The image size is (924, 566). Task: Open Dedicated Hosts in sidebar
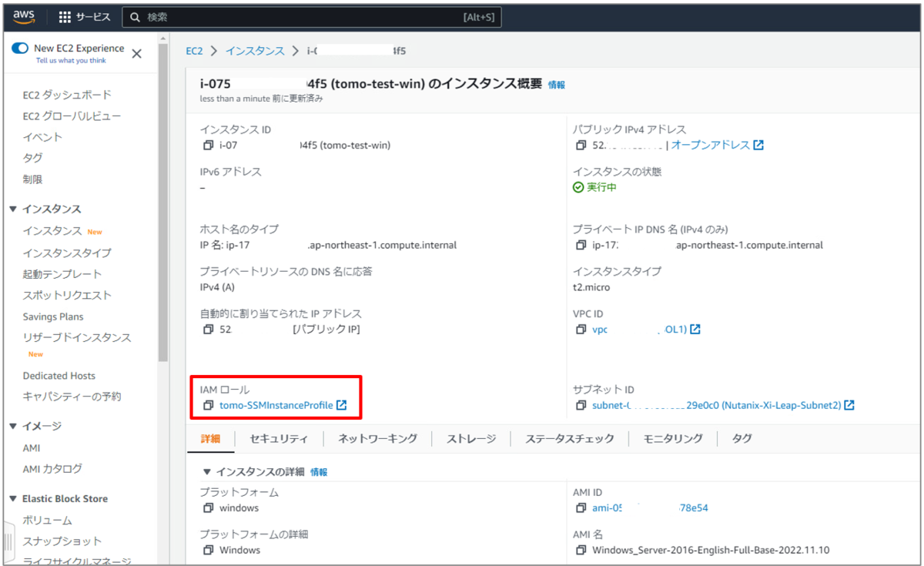59,376
